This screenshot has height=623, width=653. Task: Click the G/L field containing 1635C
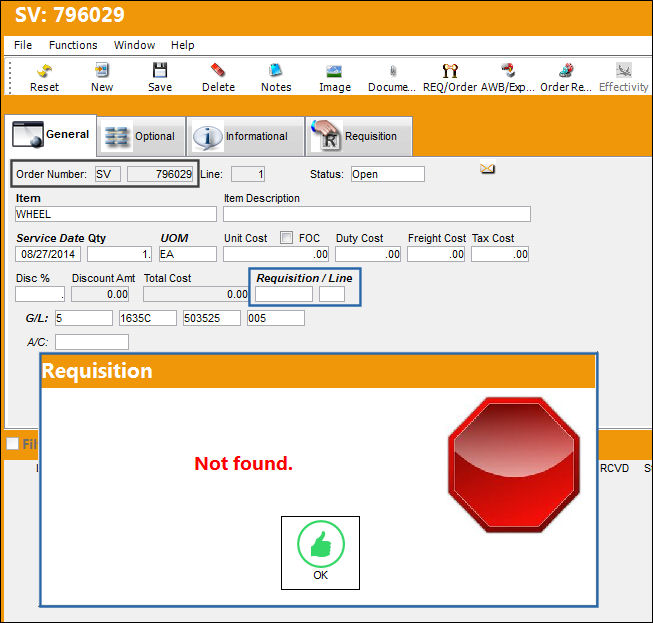pyautogui.click(x=148, y=318)
